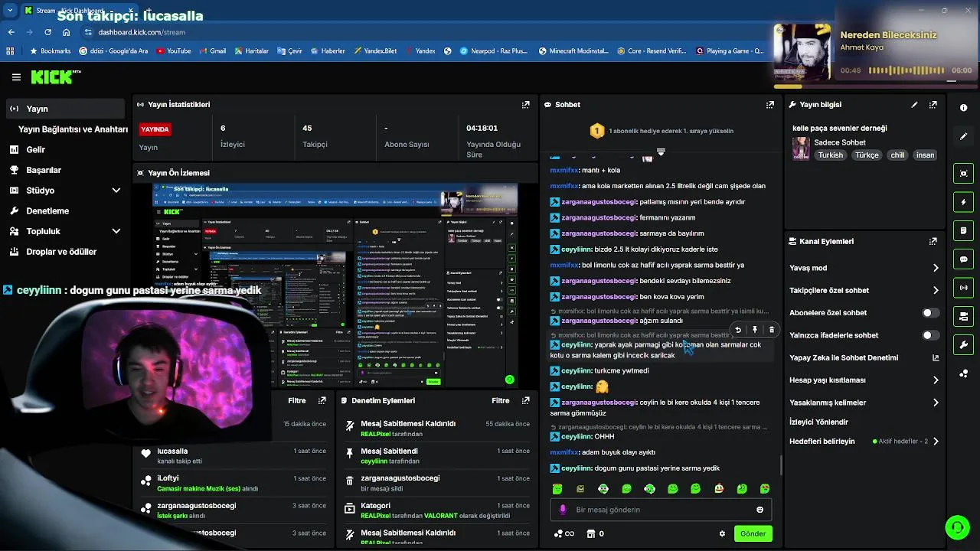Open the shop icon below message box

(590, 533)
